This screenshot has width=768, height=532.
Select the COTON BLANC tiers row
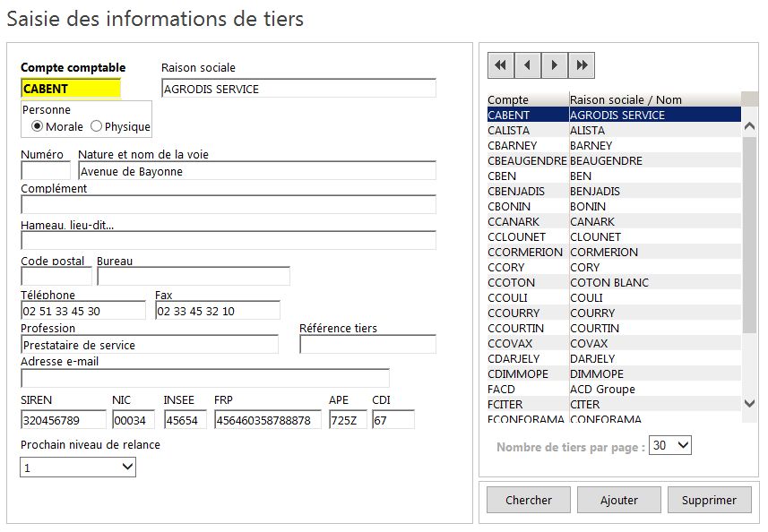pos(609,283)
